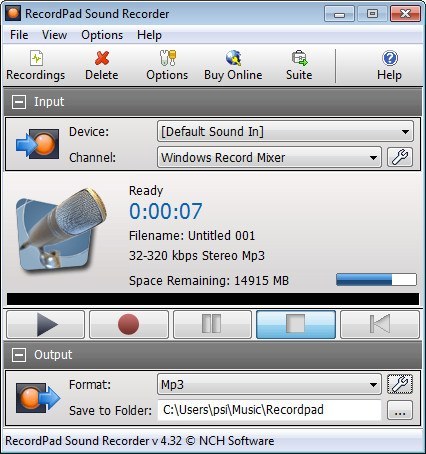Collapse the Output section
This screenshot has width=426, height=454.
tap(19, 355)
